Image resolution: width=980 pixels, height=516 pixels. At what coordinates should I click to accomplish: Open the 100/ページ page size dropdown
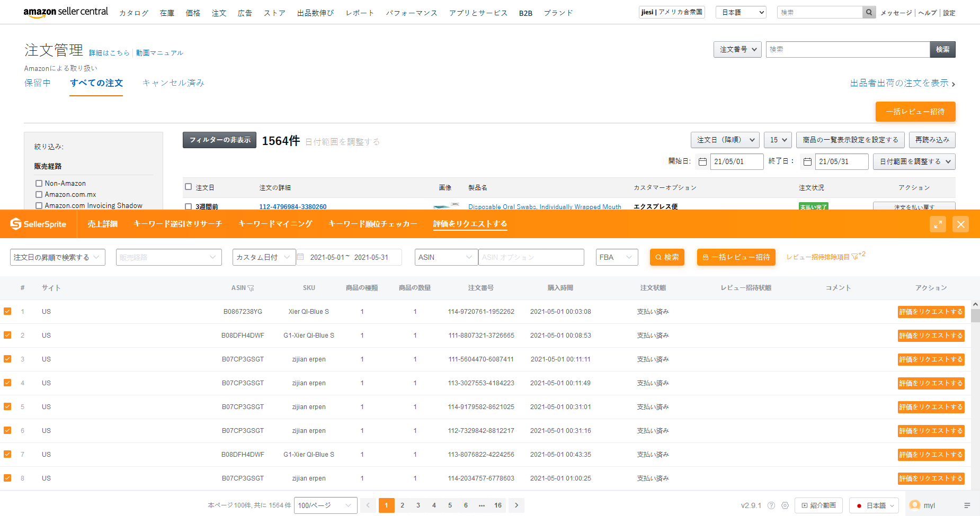326,505
